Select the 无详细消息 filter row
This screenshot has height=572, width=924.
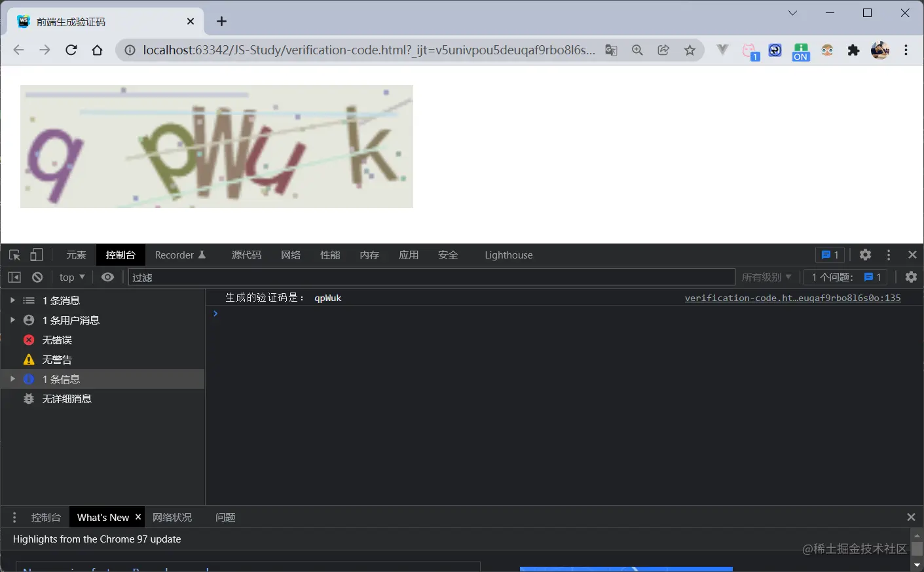pos(103,399)
